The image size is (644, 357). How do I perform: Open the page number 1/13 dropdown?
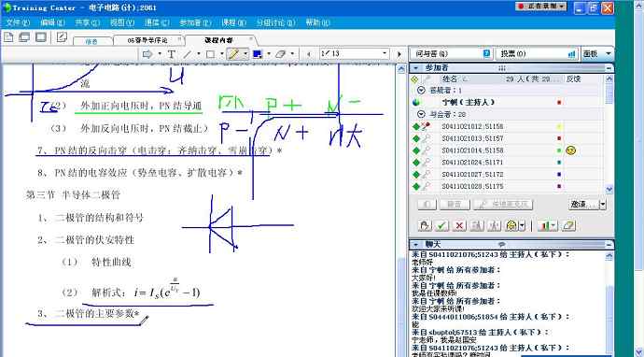pos(385,53)
